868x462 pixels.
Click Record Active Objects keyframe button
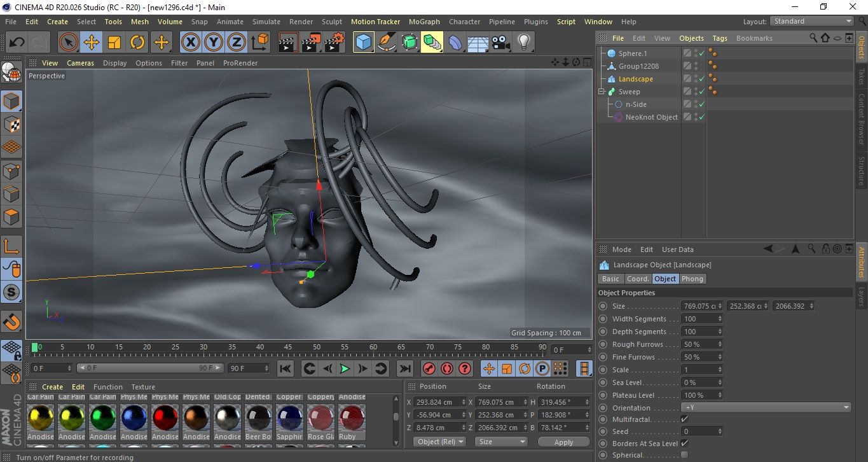coord(429,368)
